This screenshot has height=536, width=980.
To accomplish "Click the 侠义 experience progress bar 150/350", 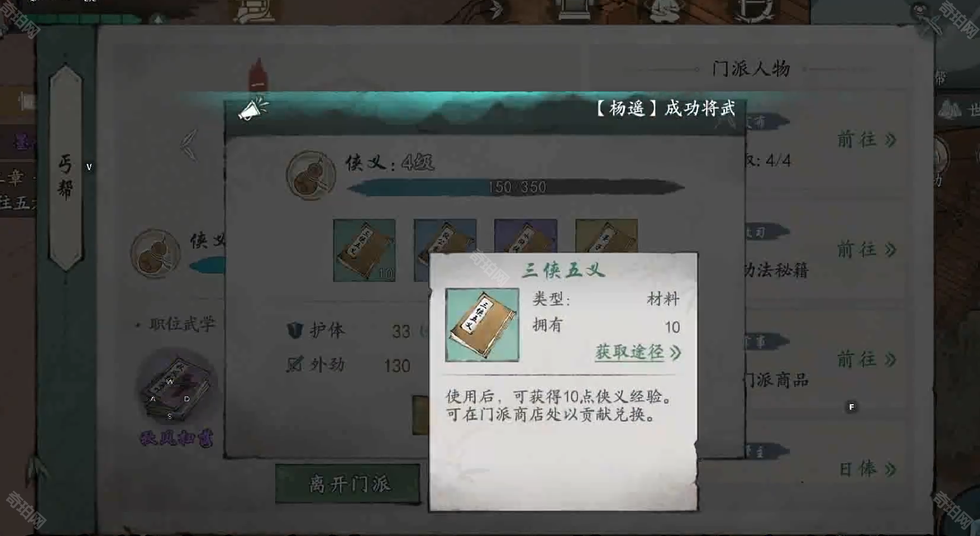I will 516,187.
